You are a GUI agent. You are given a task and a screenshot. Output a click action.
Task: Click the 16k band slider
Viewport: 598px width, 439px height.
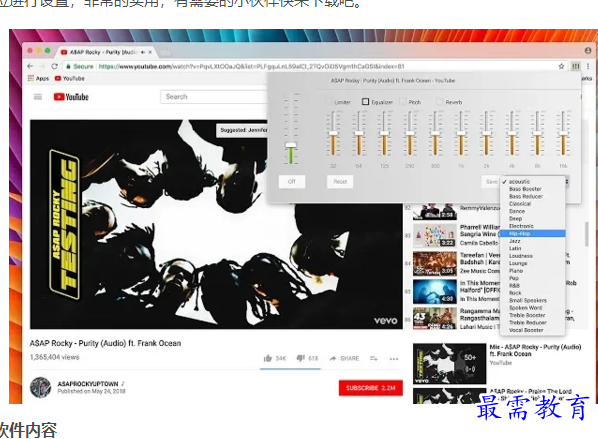tap(563, 133)
